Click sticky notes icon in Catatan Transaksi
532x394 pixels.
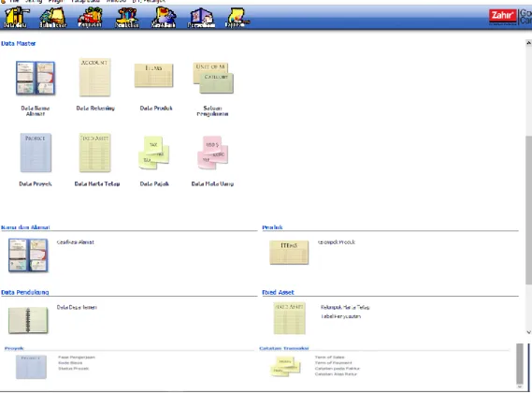pyautogui.click(x=285, y=367)
